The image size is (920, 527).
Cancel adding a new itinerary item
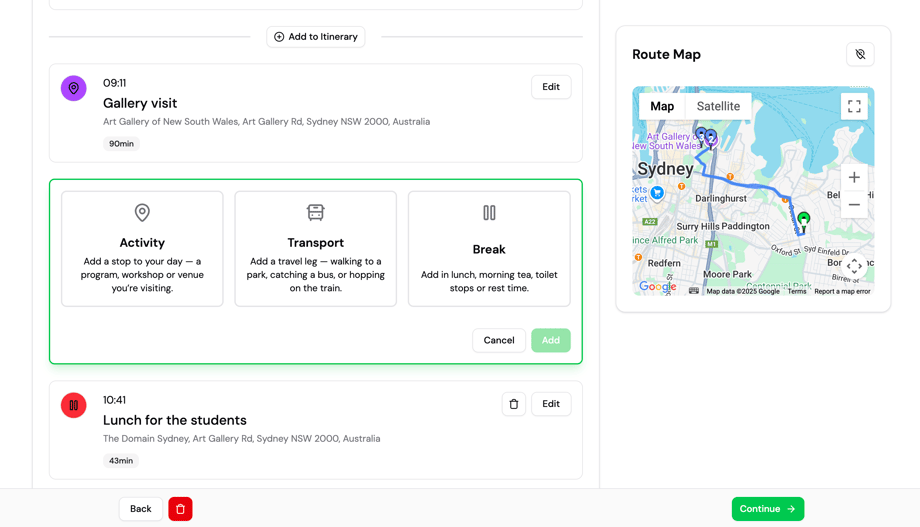[x=499, y=340]
